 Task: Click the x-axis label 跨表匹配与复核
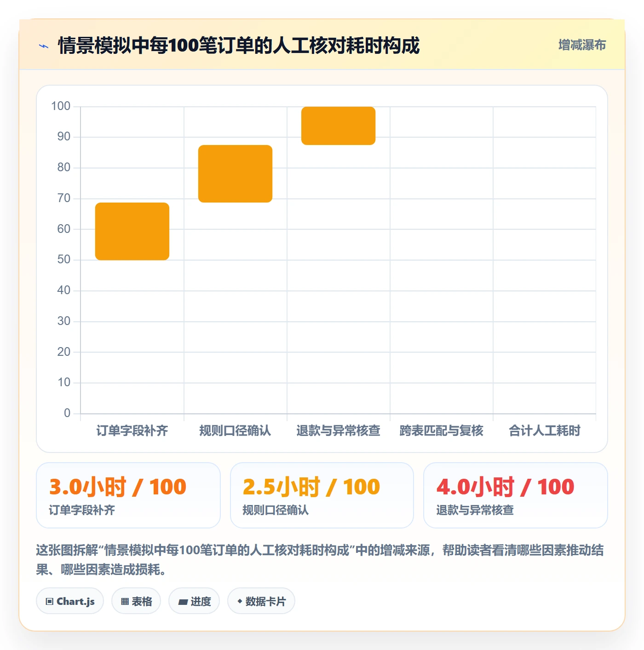441,431
